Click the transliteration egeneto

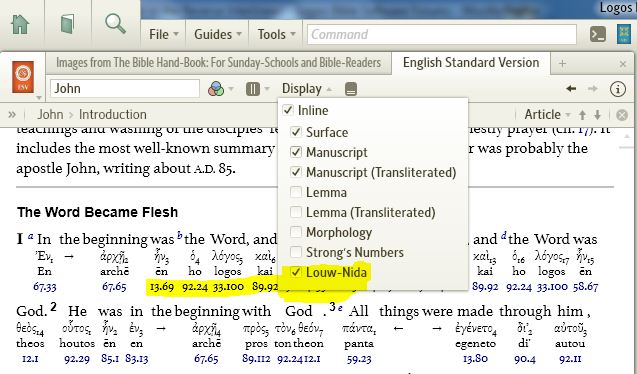tap(475, 344)
